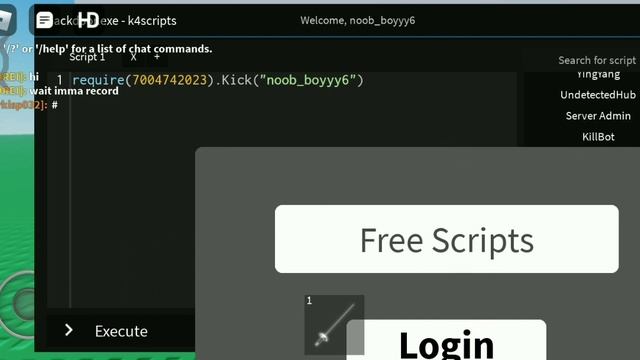Open the Roblox menu icon
This screenshot has height=360, width=640.
click(x=6, y=20)
